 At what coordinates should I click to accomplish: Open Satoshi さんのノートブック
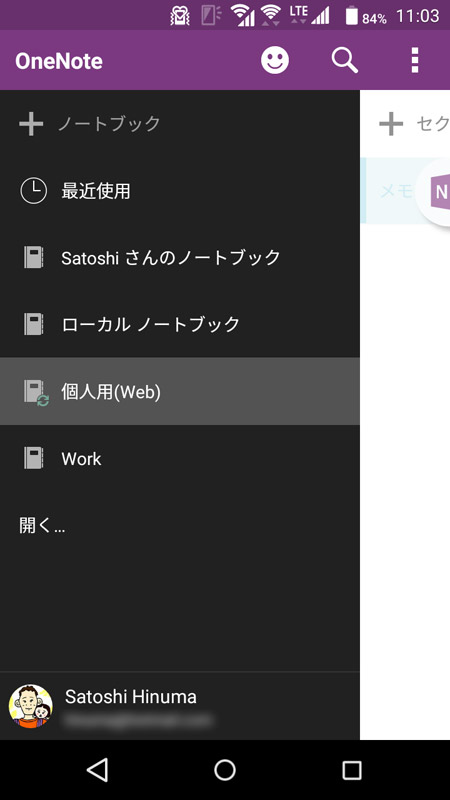tap(180, 257)
